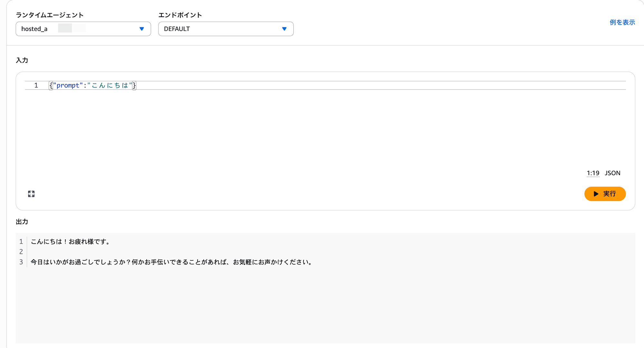The height and width of the screenshot is (348, 644).
Task: Click the 1:19 cursor position indicator
Action: click(x=593, y=173)
